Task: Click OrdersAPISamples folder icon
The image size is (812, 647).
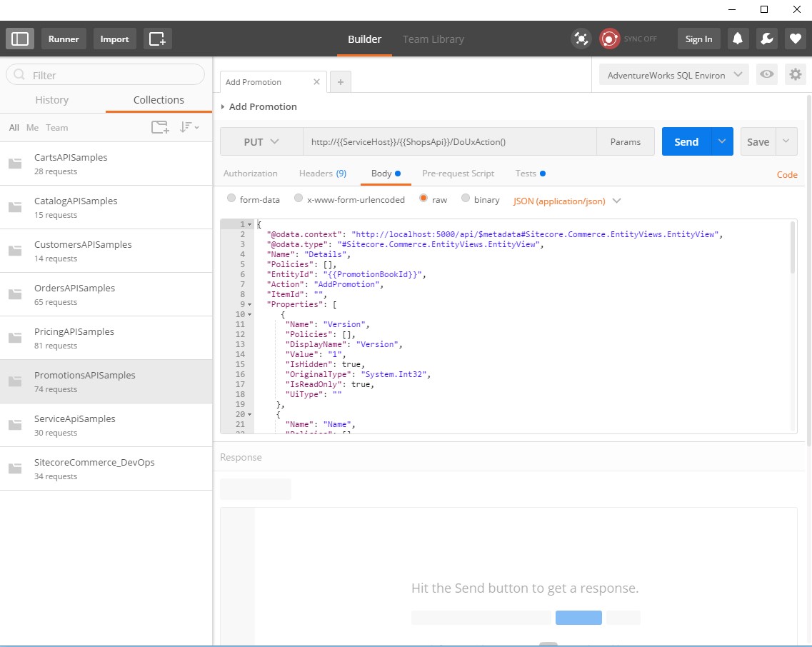Action: (x=15, y=294)
